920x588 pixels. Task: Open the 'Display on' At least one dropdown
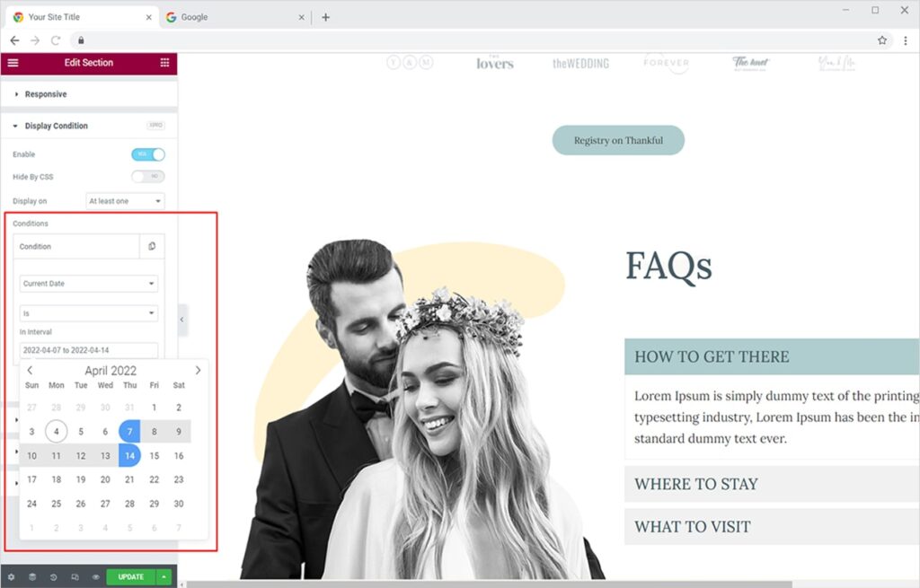point(125,201)
